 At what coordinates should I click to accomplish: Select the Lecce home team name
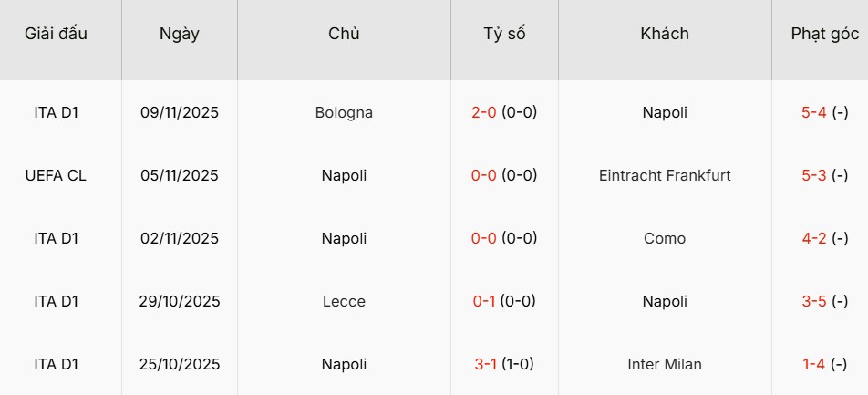click(344, 301)
